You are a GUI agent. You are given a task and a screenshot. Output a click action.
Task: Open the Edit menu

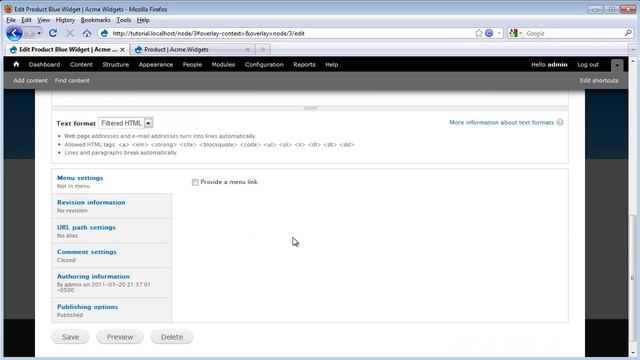[26, 20]
